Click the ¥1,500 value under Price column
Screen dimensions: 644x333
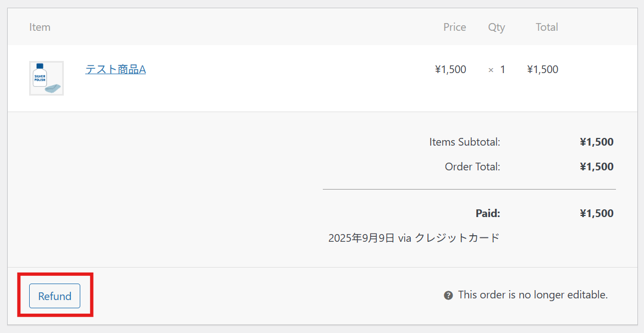[x=450, y=70]
